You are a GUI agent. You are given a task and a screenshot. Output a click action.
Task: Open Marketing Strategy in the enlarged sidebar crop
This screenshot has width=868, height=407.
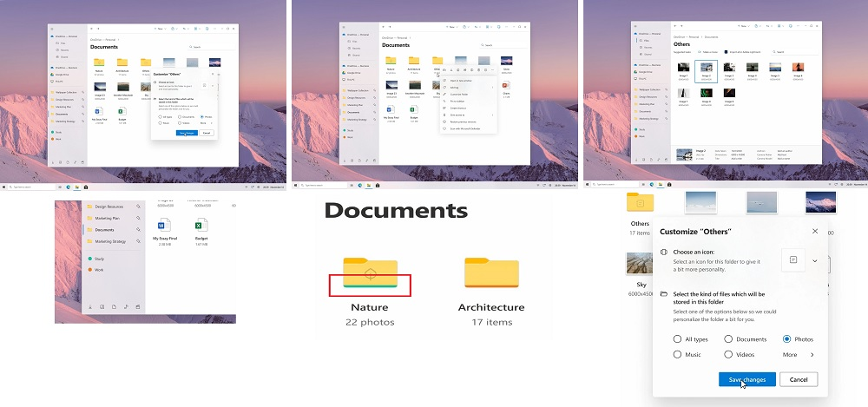click(x=109, y=241)
